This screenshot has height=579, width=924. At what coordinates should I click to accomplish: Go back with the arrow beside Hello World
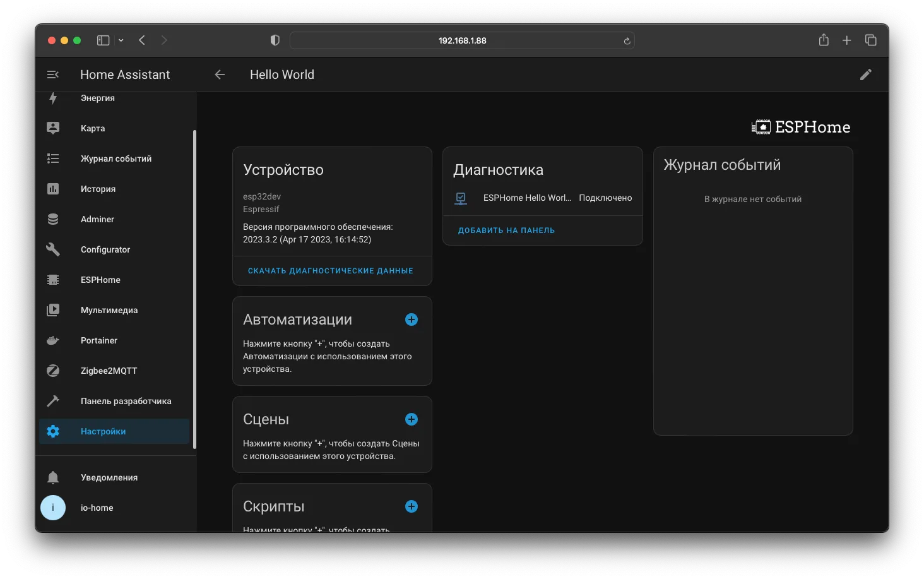[x=220, y=75]
